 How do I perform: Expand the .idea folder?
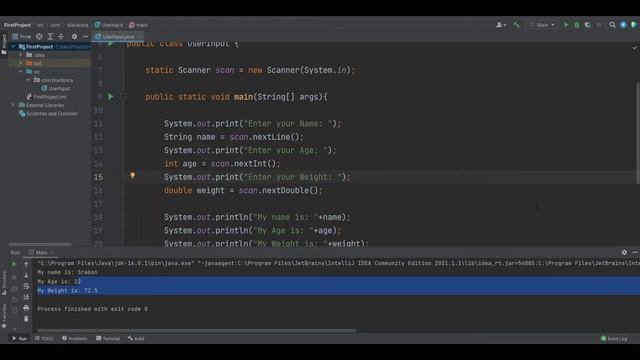(21, 55)
